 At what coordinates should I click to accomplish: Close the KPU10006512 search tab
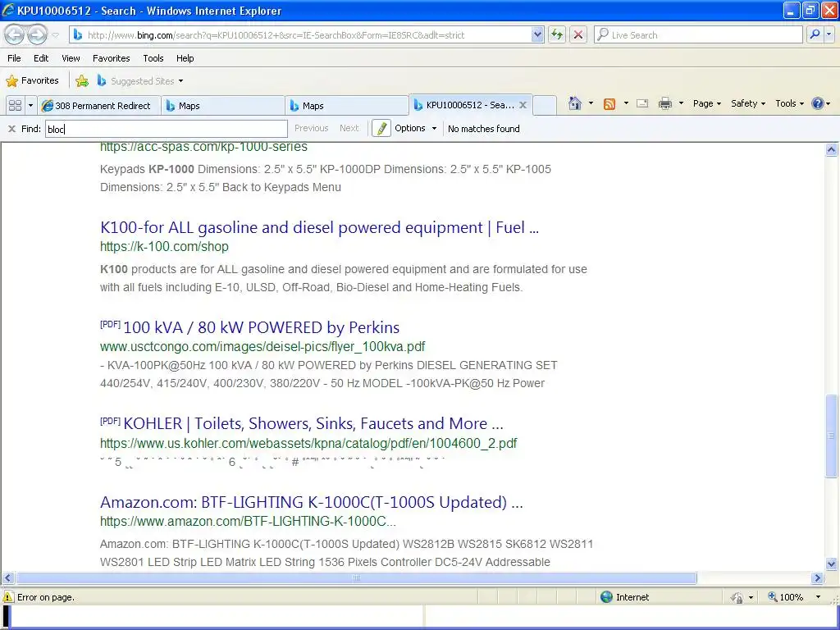coord(523,105)
